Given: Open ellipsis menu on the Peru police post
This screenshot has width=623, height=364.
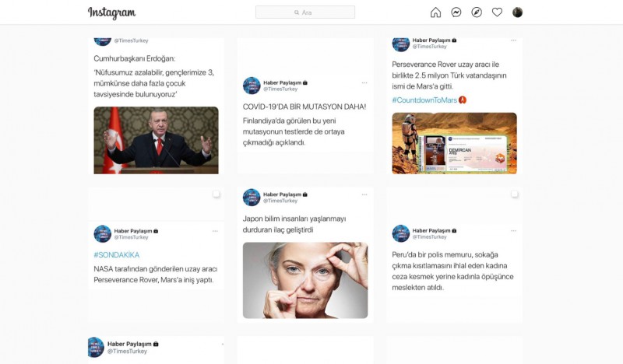Looking at the screenshot, I should point(513,231).
